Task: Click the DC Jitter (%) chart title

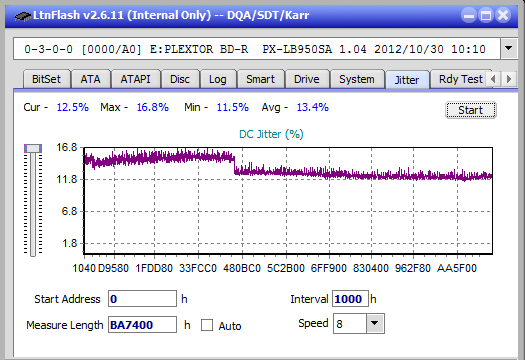Action: coord(271,134)
